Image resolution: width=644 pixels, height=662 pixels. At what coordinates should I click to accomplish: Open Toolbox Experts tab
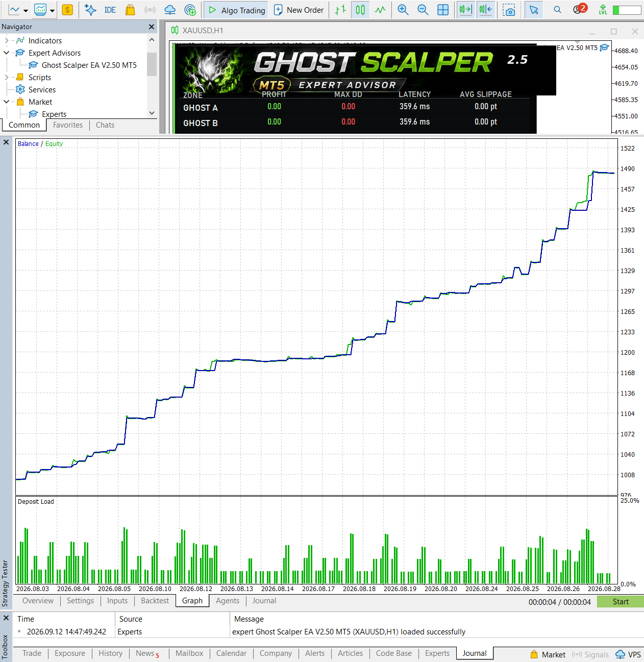click(437, 653)
